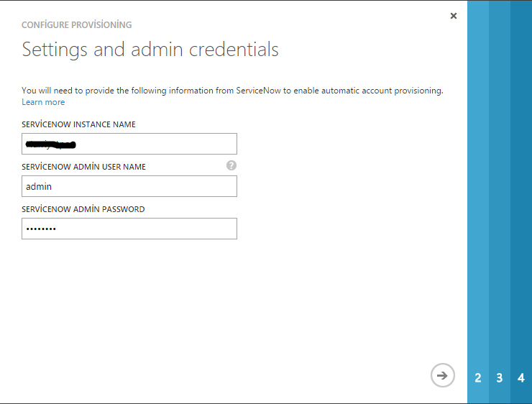Open the Learn more link
The width and height of the screenshot is (532, 404).
pos(43,102)
